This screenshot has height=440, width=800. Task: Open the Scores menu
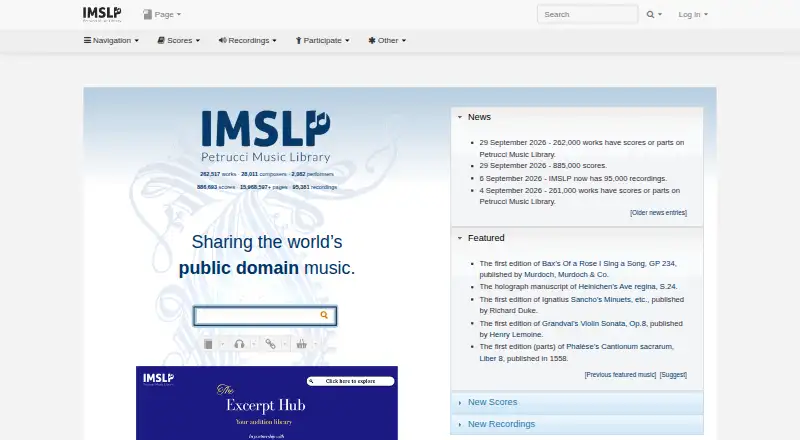click(x=179, y=40)
